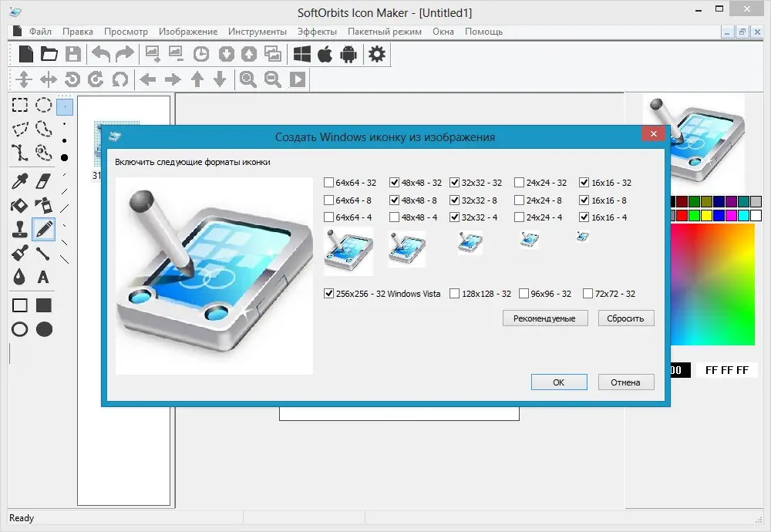Enable the 48x48 - 4 format checkbox

tap(394, 217)
